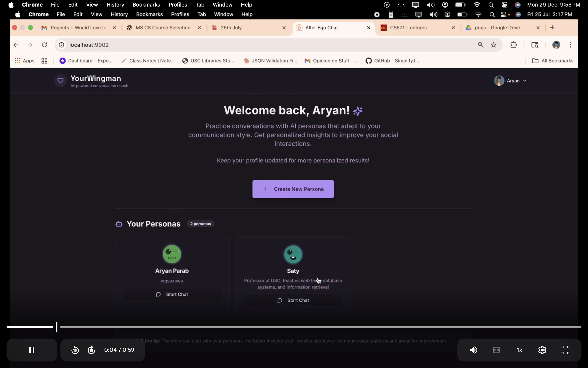Image resolution: width=588 pixels, height=368 pixels.
Task: Open Spotlight search in the top menu bar
Action: point(491,5)
